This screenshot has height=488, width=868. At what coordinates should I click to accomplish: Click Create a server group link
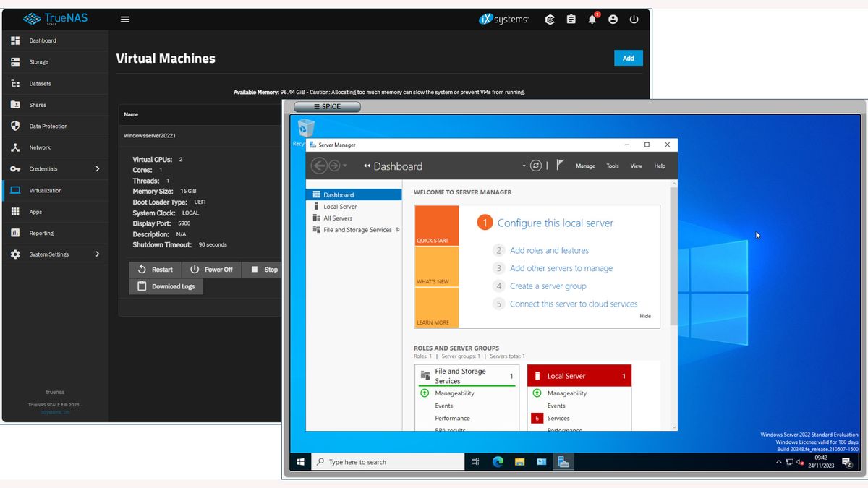tap(548, 286)
